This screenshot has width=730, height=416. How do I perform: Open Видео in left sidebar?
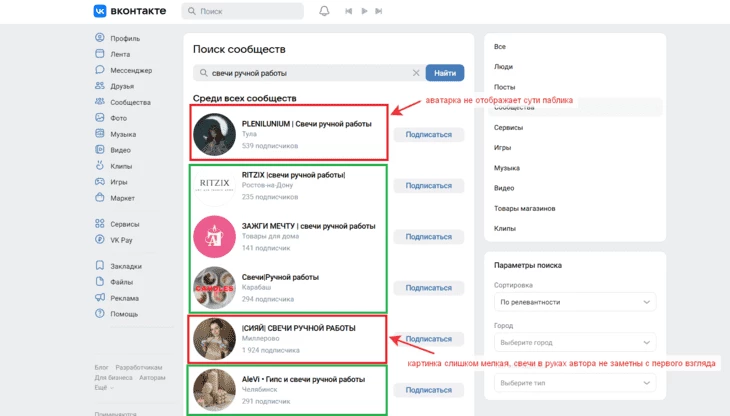pyautogui.click(x=113, y=150)
